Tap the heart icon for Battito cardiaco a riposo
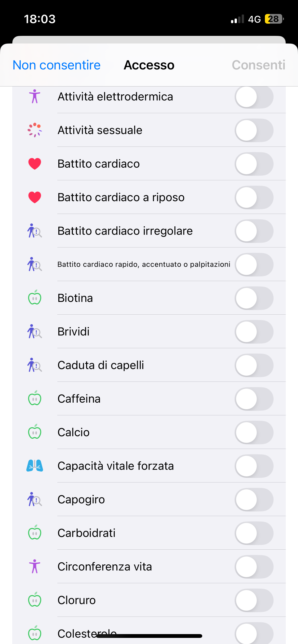The height and width of the screenshot is (644, 298). tap(35, 197)
